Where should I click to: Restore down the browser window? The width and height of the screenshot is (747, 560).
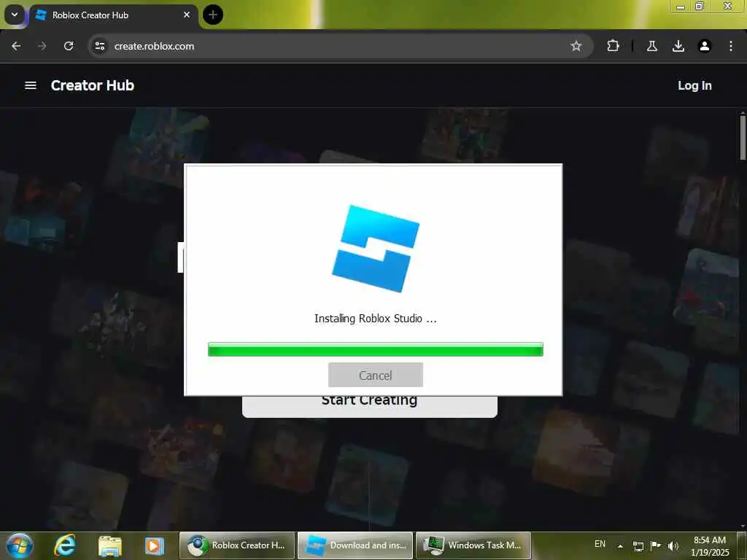[x=700, y=6]
